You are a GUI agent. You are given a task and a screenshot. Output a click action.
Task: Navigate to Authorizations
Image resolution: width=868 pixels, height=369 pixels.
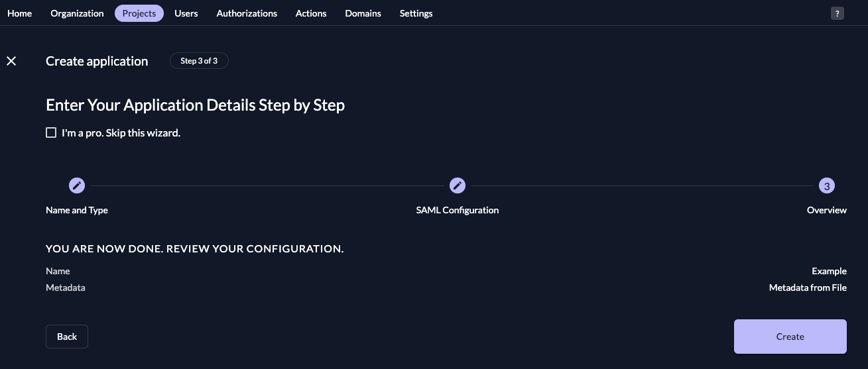(247, 13)
